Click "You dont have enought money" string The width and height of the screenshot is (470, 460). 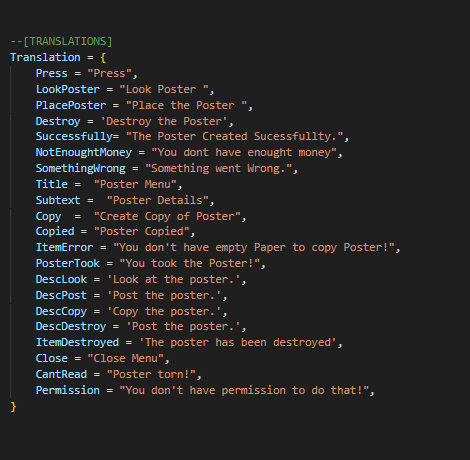(244, 152)
